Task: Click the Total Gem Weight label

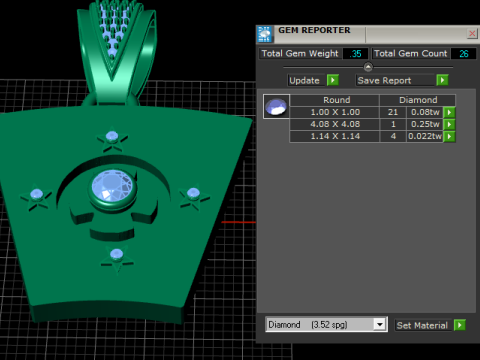Action: [x=300, y=54]
